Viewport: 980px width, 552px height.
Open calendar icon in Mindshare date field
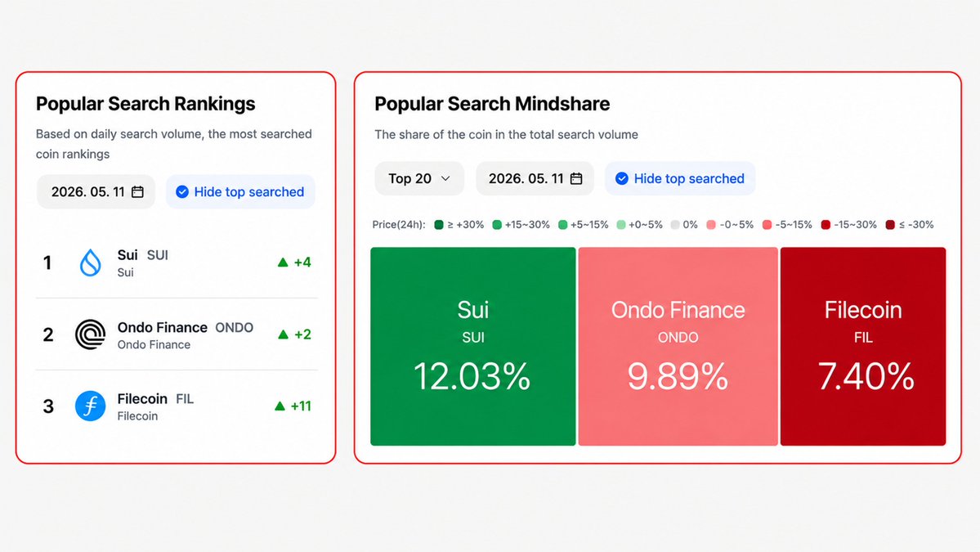576,179
